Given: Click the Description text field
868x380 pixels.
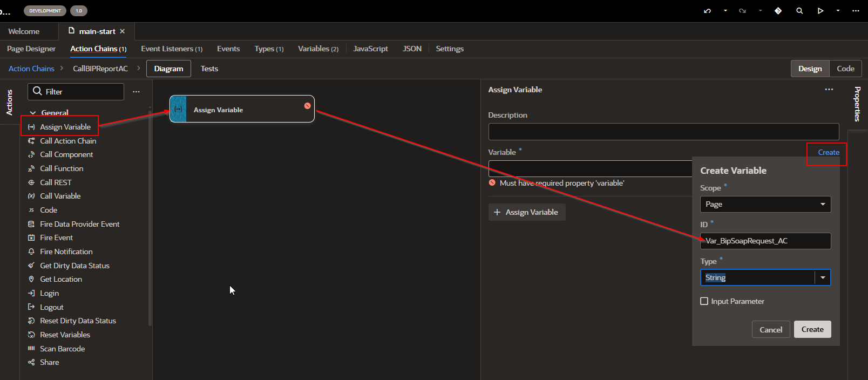Looking at the screenshot, I should click(x=663, y=132).
